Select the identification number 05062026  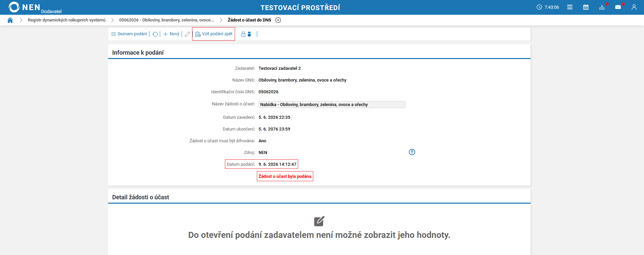[268, 92]
